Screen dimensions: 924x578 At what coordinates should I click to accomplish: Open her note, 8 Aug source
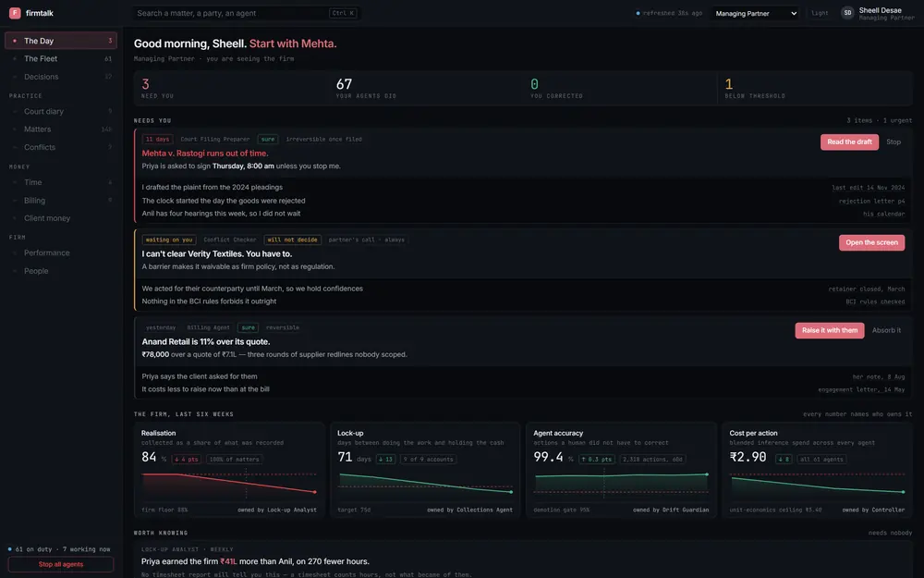(878, 377)
